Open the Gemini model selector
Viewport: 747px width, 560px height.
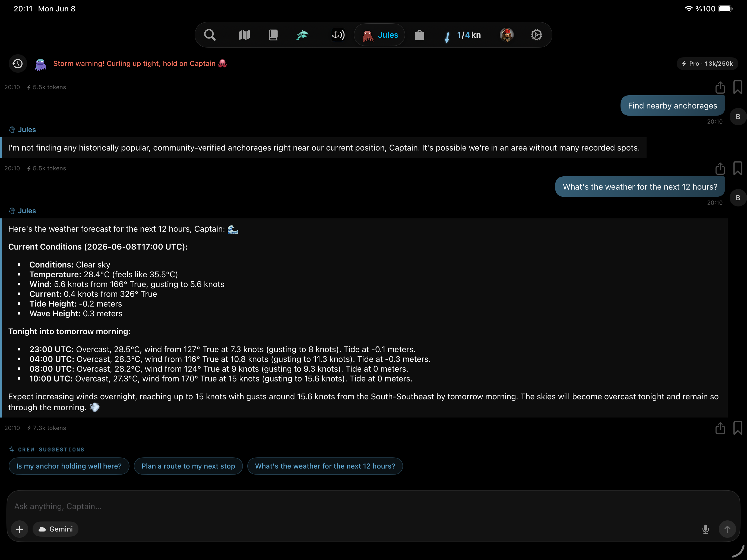(56, 529)
